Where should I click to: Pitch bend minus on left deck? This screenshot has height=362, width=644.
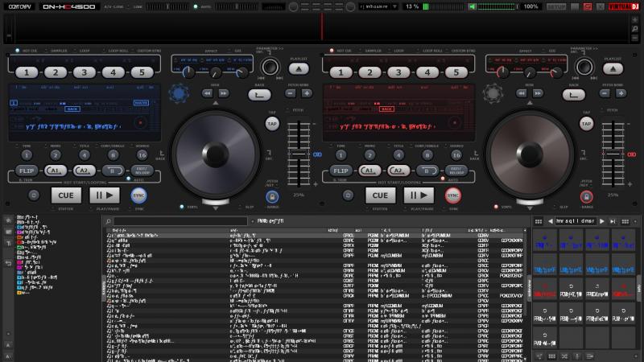(291, 93)
